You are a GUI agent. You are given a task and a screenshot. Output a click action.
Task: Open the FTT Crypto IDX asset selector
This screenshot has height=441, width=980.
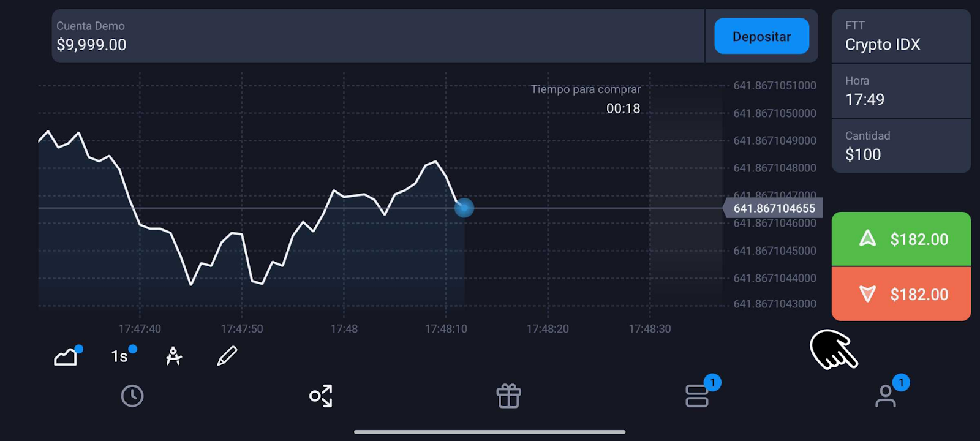point(901,36)
